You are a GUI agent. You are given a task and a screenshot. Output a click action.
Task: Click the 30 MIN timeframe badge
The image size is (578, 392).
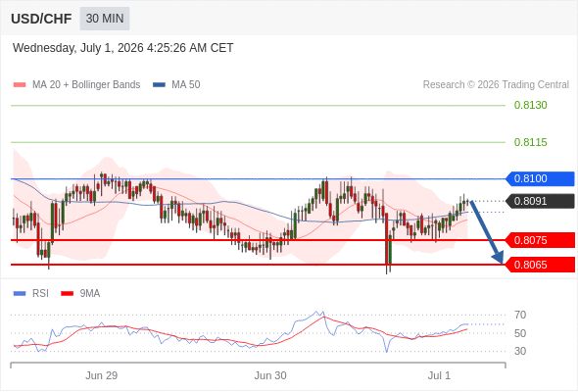pyautogui.click(x=105, y=19)
